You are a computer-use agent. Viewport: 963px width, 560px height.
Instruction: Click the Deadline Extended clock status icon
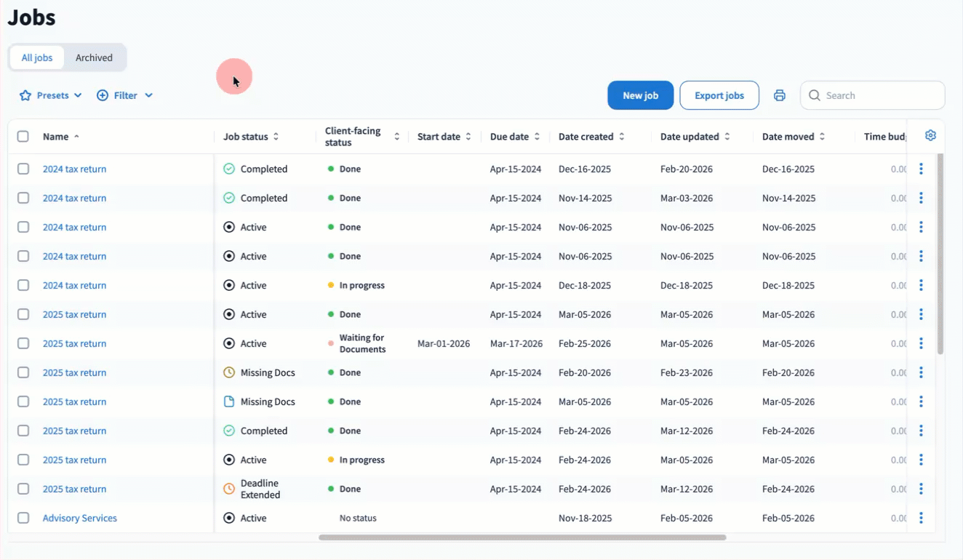pyautogui.click(x=229, y=489)
